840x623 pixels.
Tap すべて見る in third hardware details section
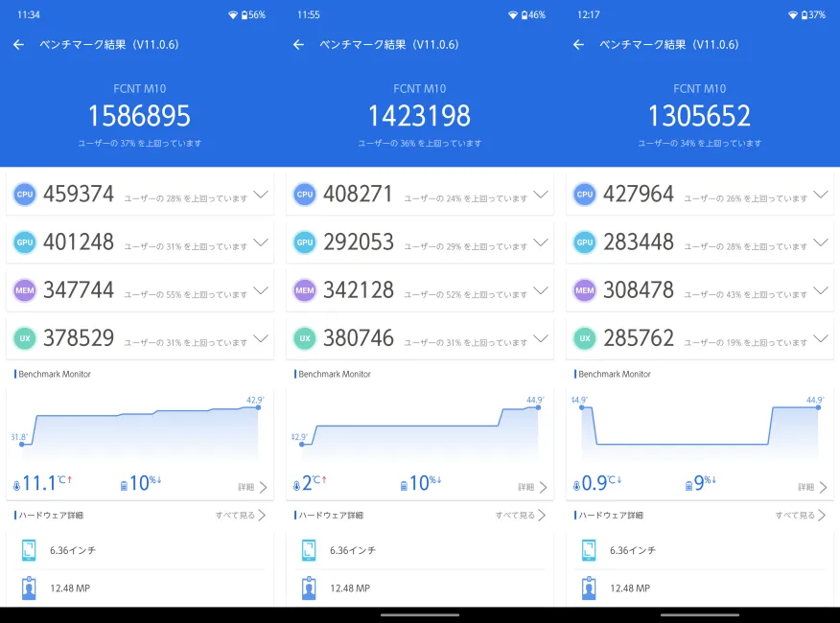801,516
